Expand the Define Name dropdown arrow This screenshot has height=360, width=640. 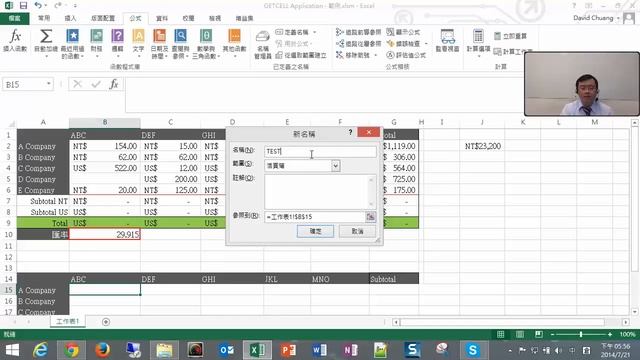pos(314,32)
